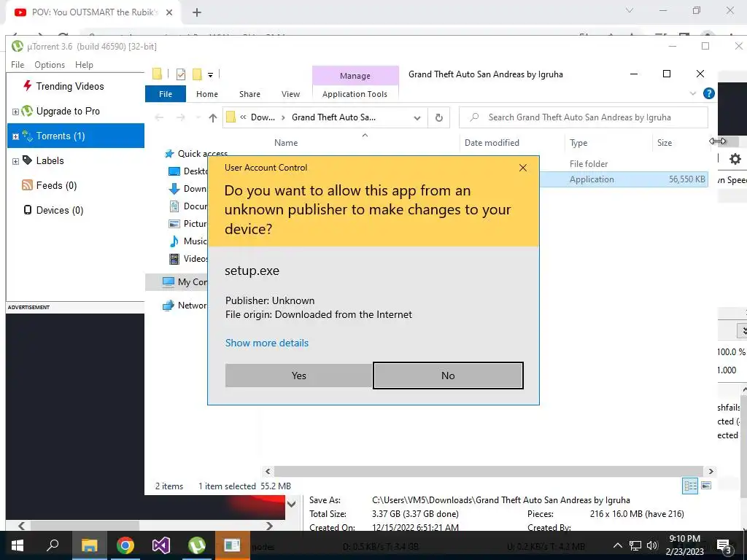Open the File tab in Explorer ribbon
747x560 pixels.
click(166, 94)
